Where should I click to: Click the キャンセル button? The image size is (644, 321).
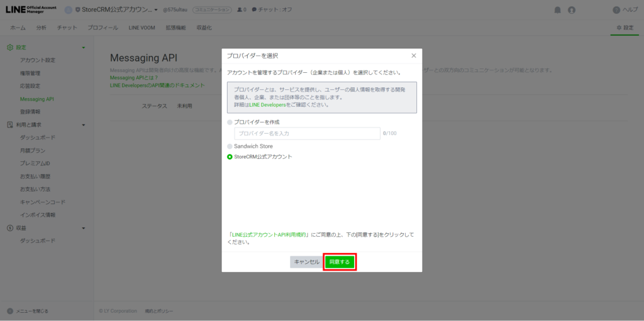(306, 262)
